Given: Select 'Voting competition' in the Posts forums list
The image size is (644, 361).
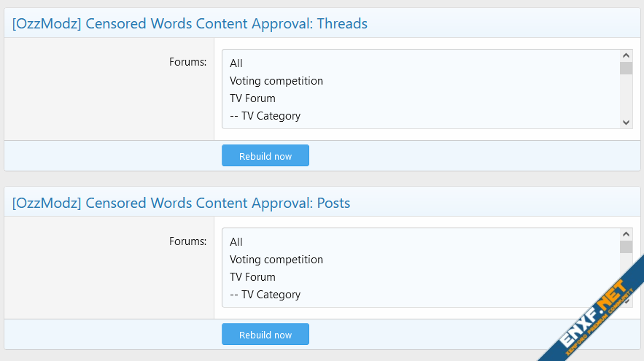Looking at the screenshot, I should coord(276,260).
